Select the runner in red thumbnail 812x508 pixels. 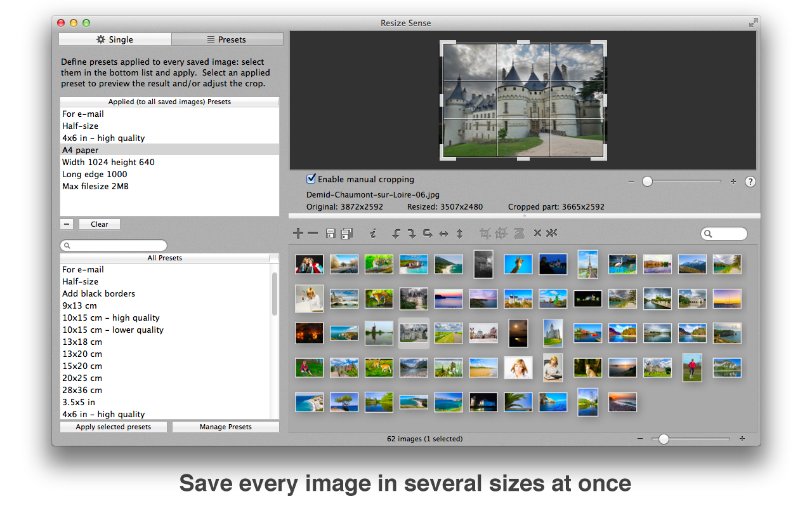point(692,368)
